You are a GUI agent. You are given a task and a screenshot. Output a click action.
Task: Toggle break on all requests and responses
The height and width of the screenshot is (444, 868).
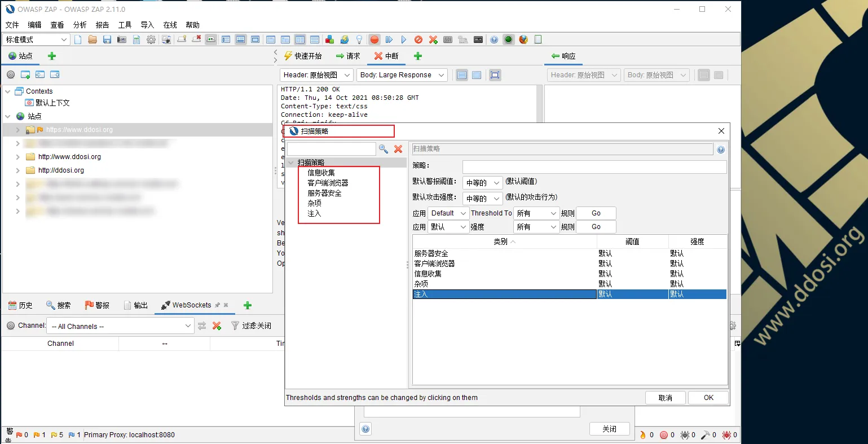(374, 39)
